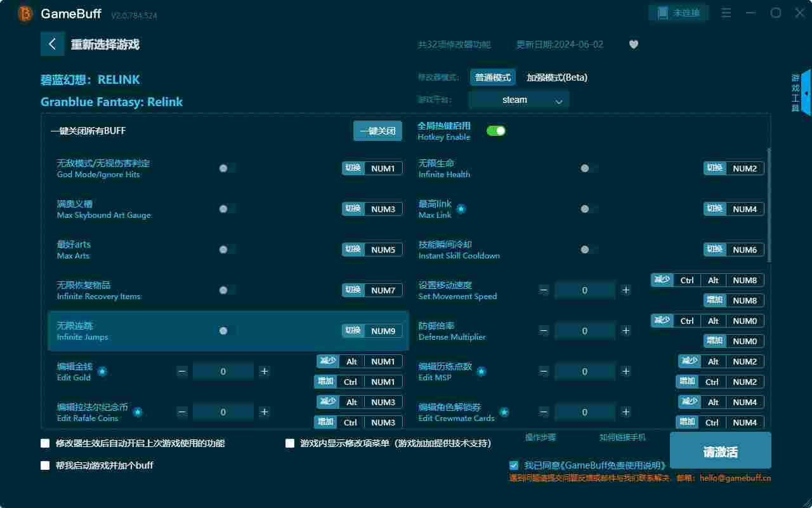Click the Defense Multiplier value field
This screenshot has width=812, height=508.
(585, 331)
